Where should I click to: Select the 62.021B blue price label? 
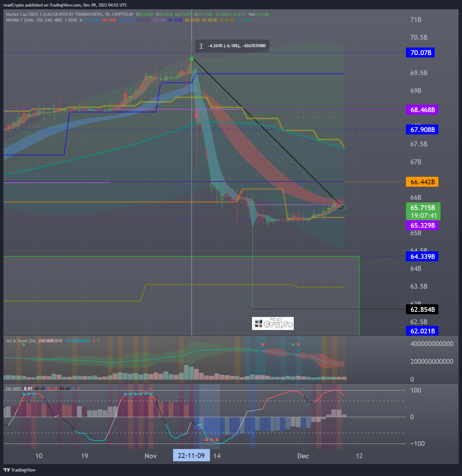(x=422, y=331)
